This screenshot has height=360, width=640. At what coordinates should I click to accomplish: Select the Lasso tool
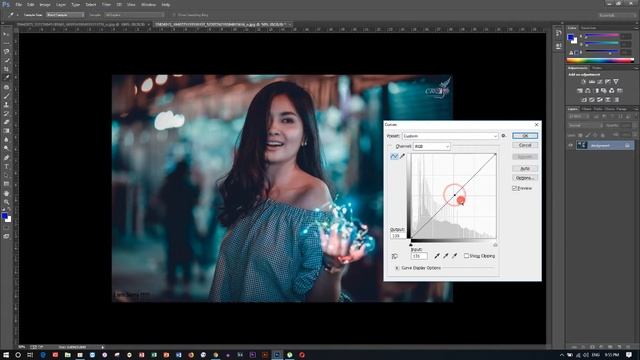[6, 51]
